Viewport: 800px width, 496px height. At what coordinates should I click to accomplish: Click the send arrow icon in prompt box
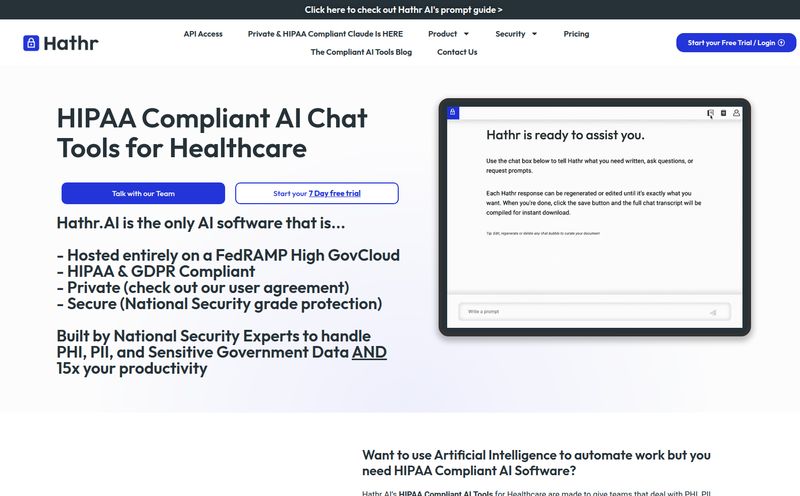[713, 312]
